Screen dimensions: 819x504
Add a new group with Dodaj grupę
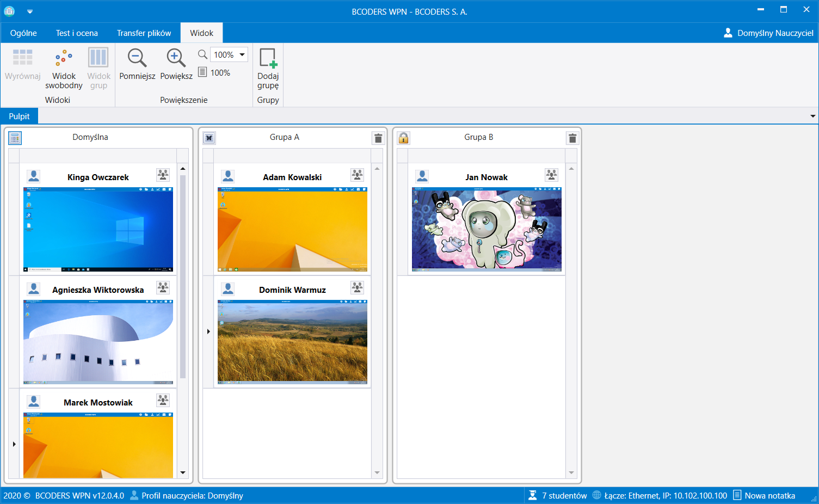coord(268,58)
